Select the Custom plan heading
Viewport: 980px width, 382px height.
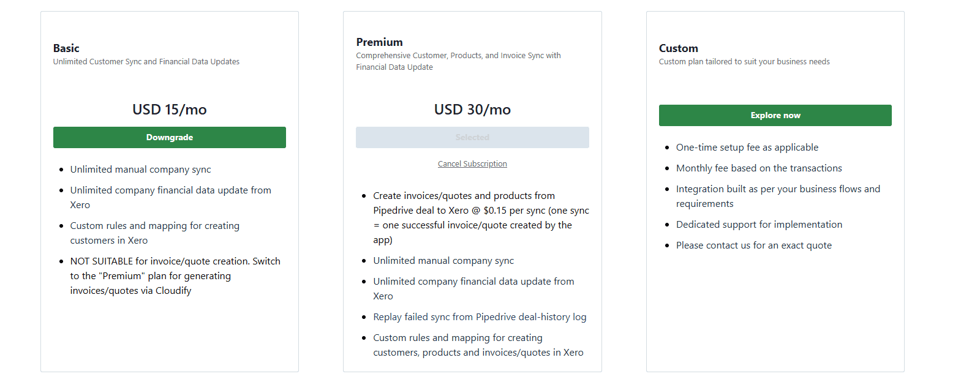[x=678, y=48]
